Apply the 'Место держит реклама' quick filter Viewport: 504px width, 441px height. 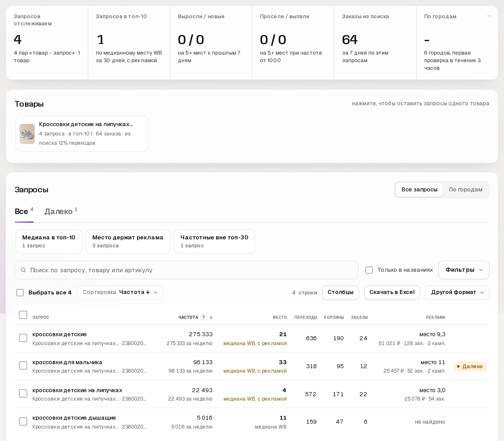click(x=128, y=241)
